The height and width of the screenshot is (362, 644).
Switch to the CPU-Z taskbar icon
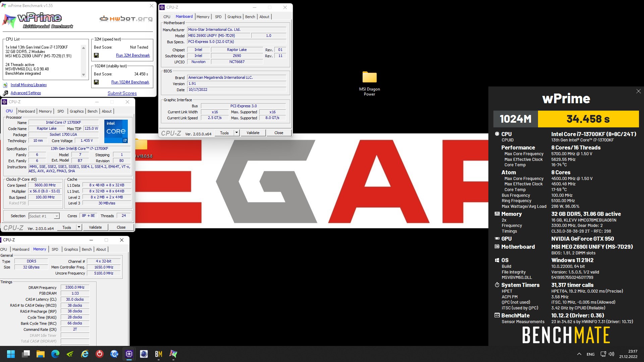tap(129, 354)
